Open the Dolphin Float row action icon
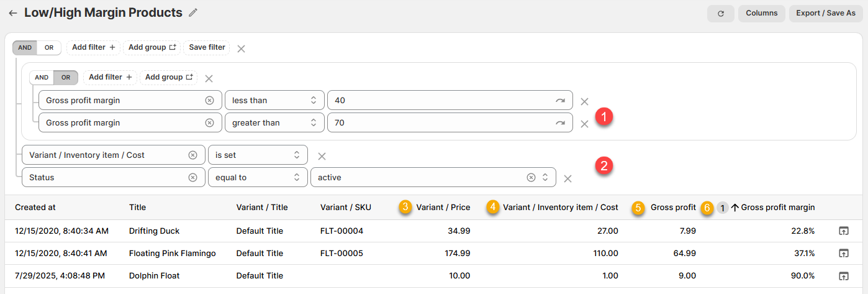This screenshot has height=294, width=868. point(843,276)
